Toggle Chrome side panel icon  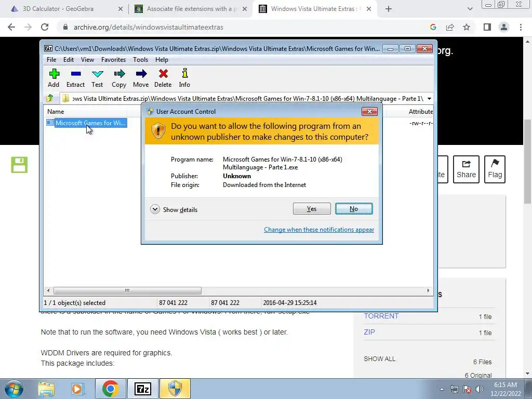[487, 27]
